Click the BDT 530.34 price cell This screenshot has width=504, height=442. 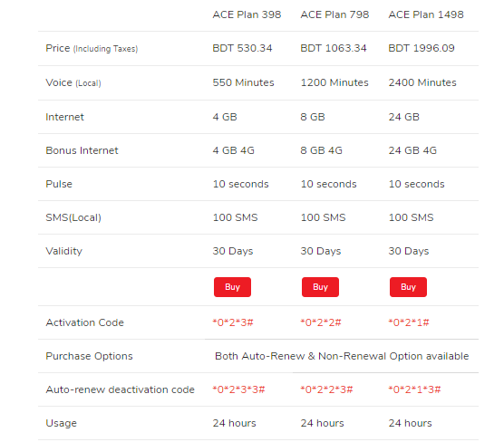pyautogui.click(x=242, y=48)
